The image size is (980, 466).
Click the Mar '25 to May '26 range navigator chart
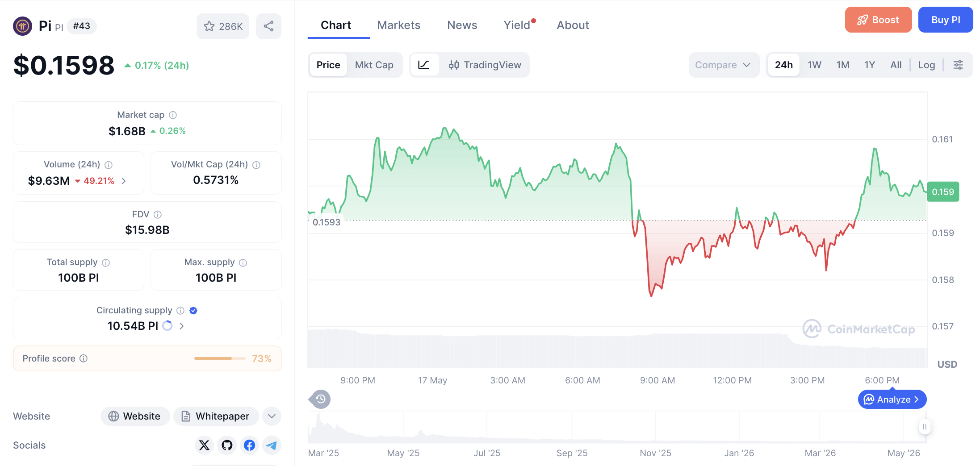tap(617, 427)
